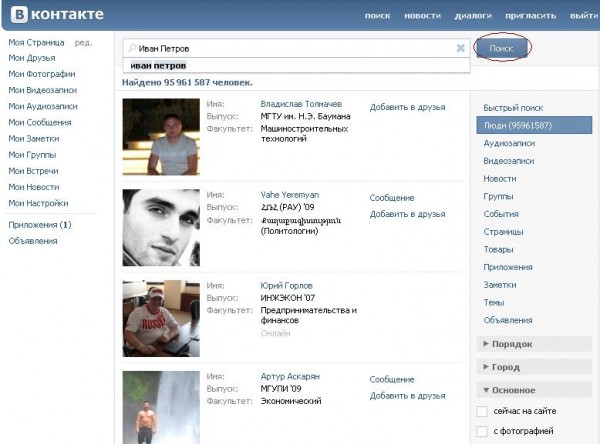Send a message to Артур Аскарян
This screenshot has height=444, width=600.
(392, 379)
